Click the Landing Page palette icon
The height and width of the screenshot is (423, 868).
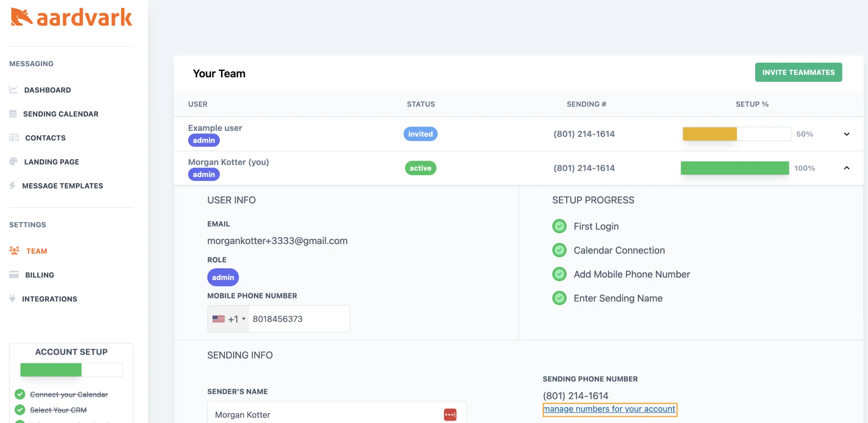click(x=13, y=161)
